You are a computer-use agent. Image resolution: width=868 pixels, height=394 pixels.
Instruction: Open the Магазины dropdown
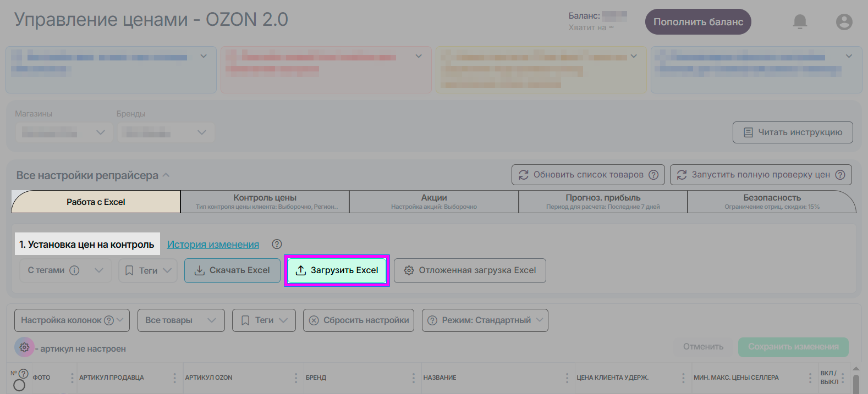(64, 132)
